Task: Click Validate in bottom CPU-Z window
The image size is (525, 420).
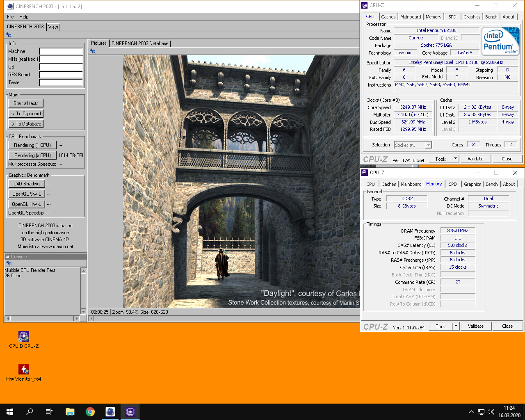Action: pos(476,326)
